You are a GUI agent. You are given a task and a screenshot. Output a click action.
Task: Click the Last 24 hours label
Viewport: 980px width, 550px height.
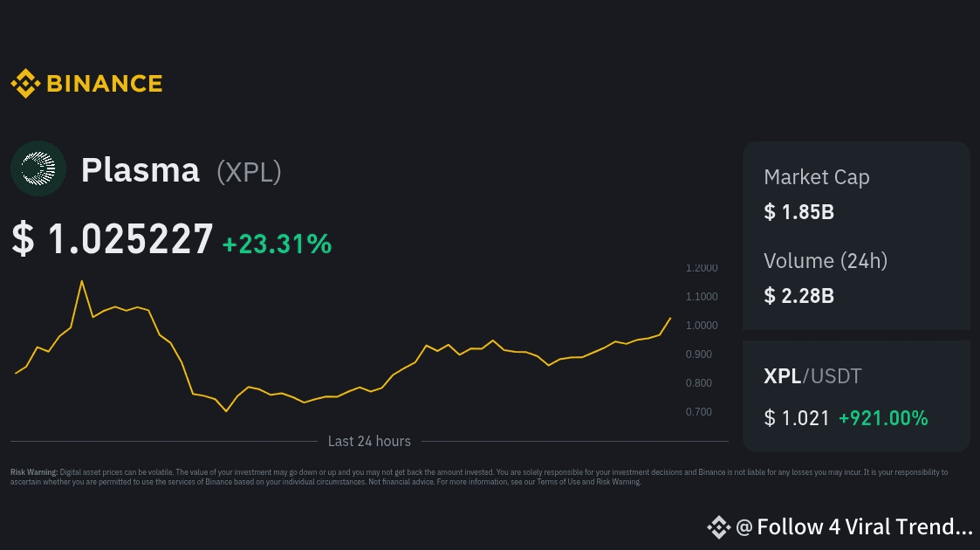[x=369, y=441]
